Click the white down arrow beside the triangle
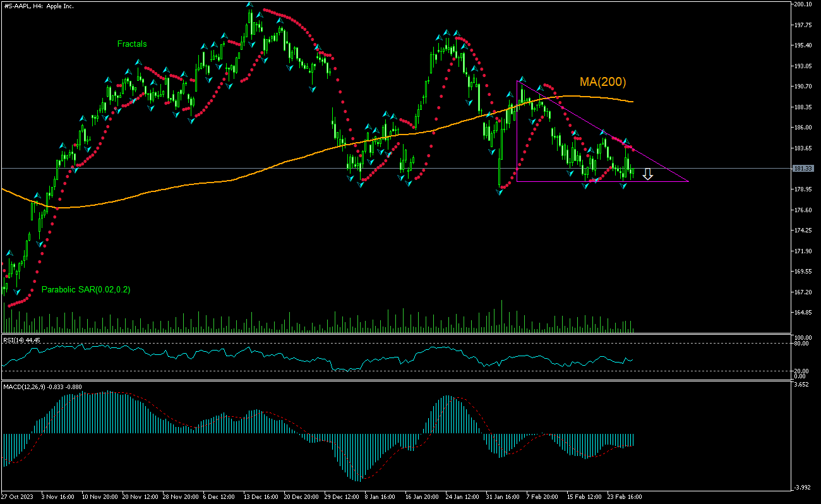 647,174
